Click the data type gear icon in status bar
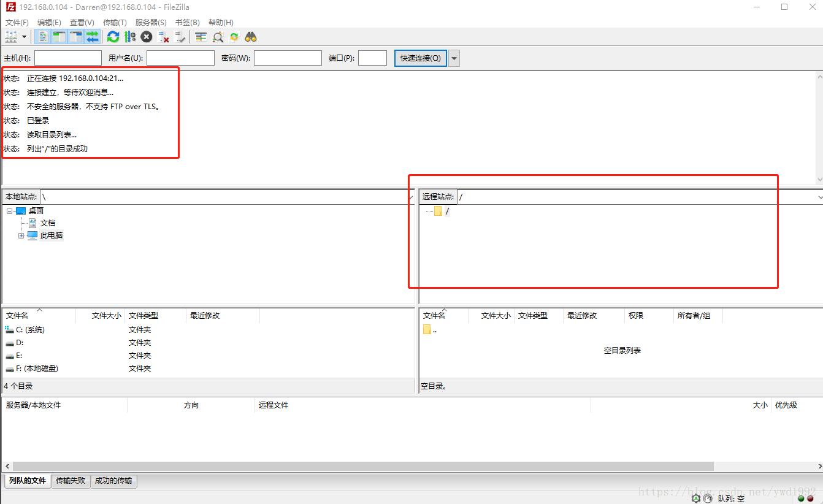Screen dimensions: 823x504 tap(696, 498)
